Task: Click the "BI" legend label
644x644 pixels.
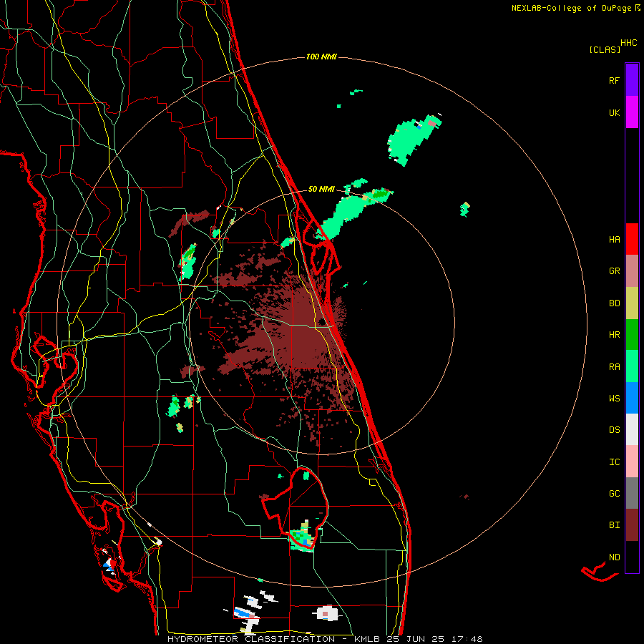Action: [x=614, y=525]
